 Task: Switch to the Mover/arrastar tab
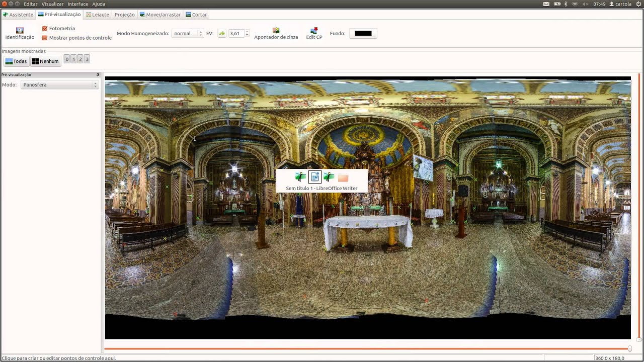point(160,15)
